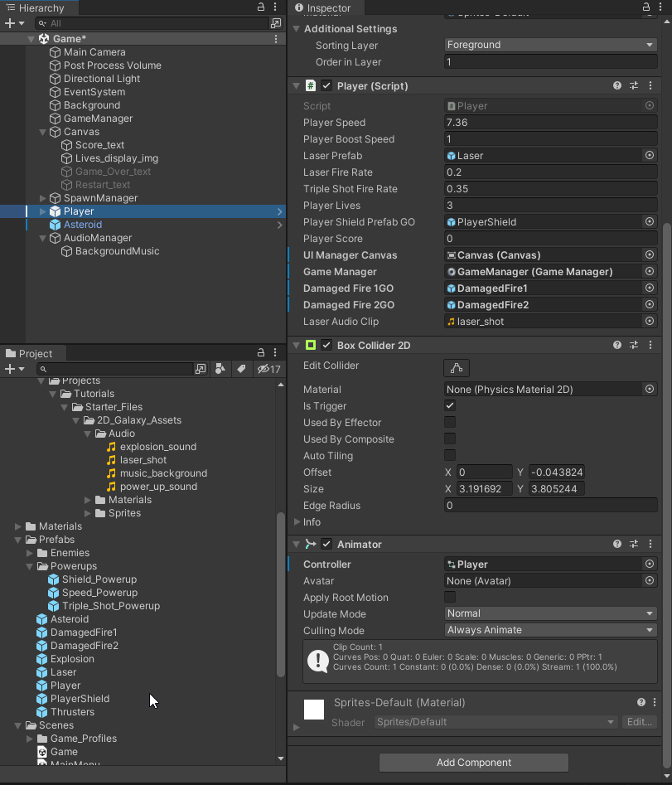Click the Search by Label tag icon
This screenshot has width=672, height=785.
[x=241, y=369]
